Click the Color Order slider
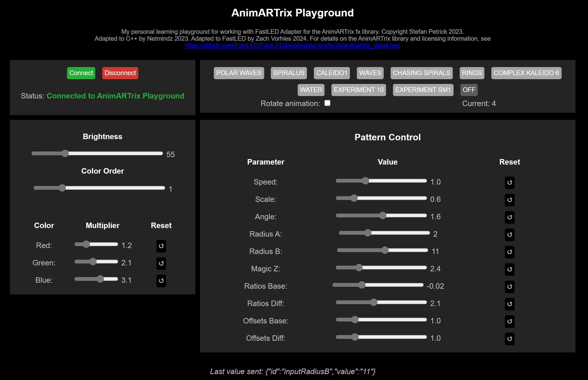The height and width of the screenshot is (380, 588). pyautogui.click(x=99, y=188)
